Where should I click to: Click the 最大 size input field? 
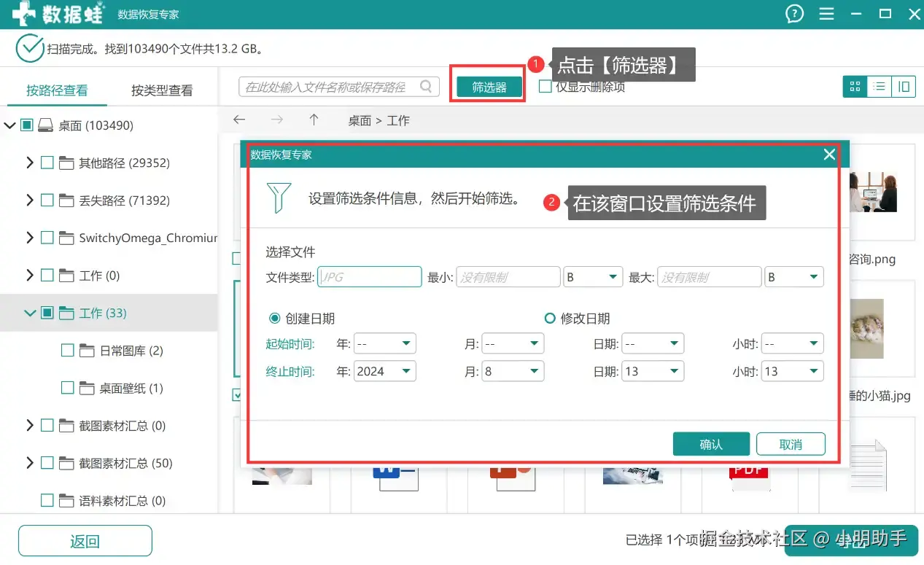point(710,277)
